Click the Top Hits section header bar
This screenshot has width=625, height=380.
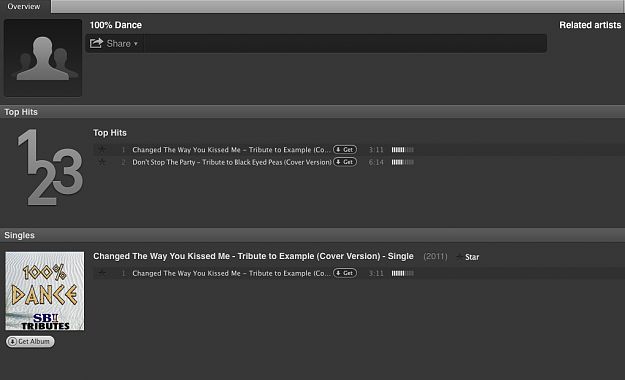(x=312, y=112)
